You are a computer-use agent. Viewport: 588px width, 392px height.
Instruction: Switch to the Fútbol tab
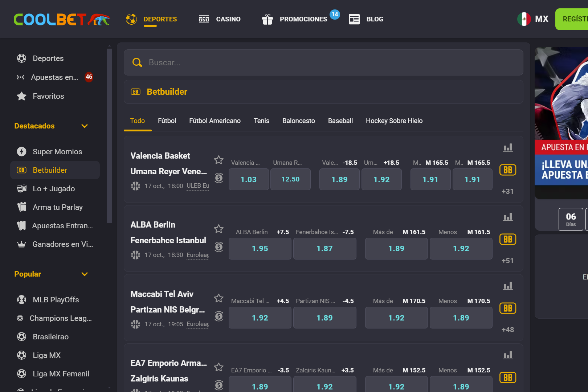[x=167, y=121]
